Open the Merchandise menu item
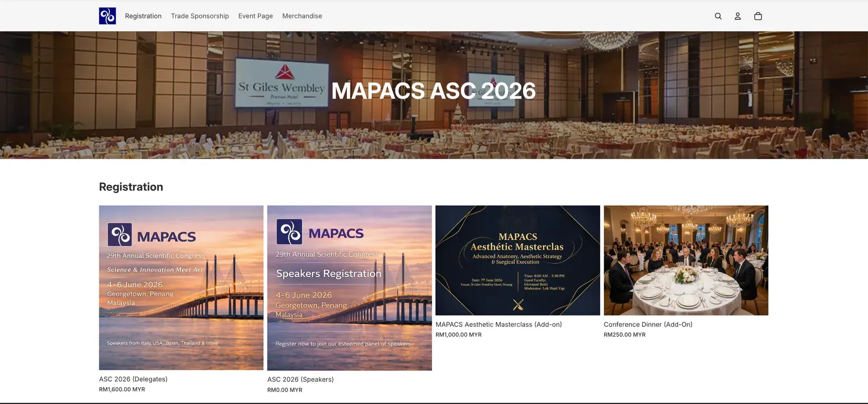 (302, 16)
